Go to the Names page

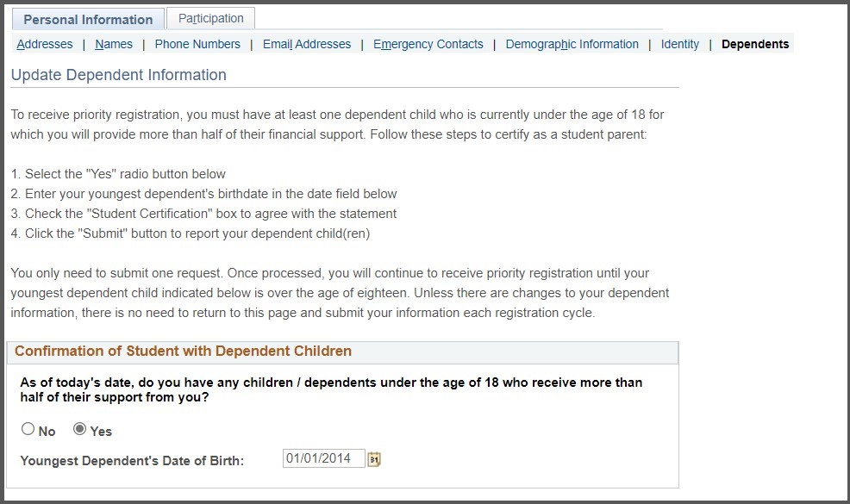coord(113,44)
